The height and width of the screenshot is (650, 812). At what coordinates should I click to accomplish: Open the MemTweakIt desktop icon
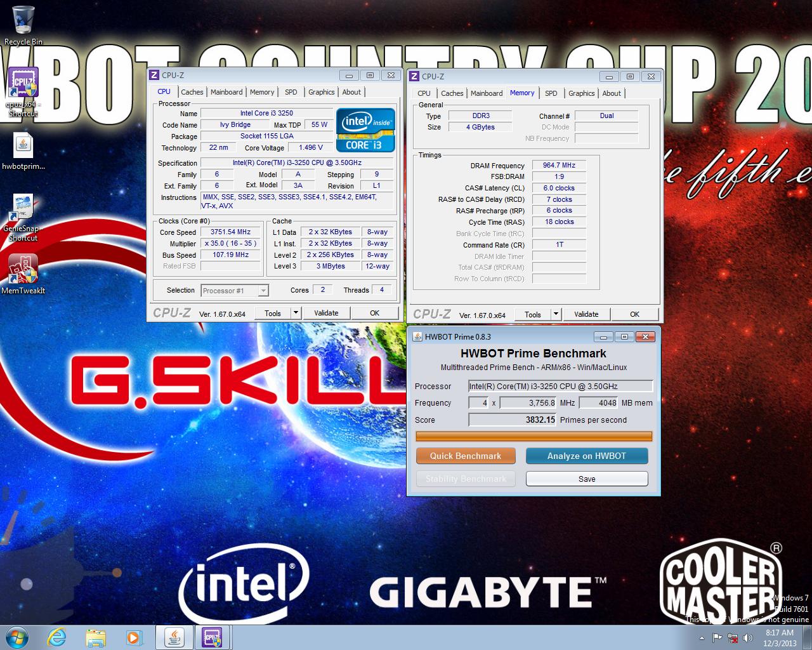23,274
